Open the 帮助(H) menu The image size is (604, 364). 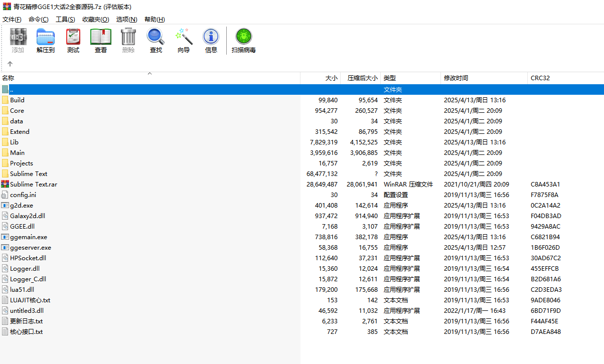point(155,20)
